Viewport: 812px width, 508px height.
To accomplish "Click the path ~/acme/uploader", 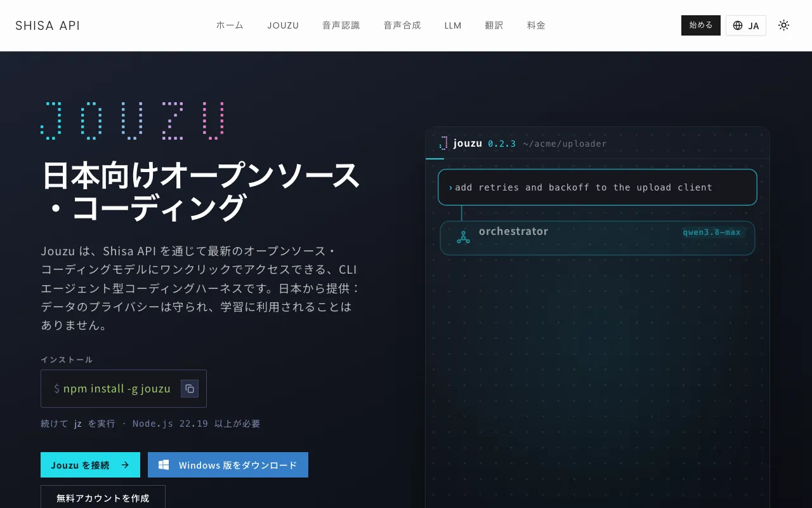I will tap(565, 144).
